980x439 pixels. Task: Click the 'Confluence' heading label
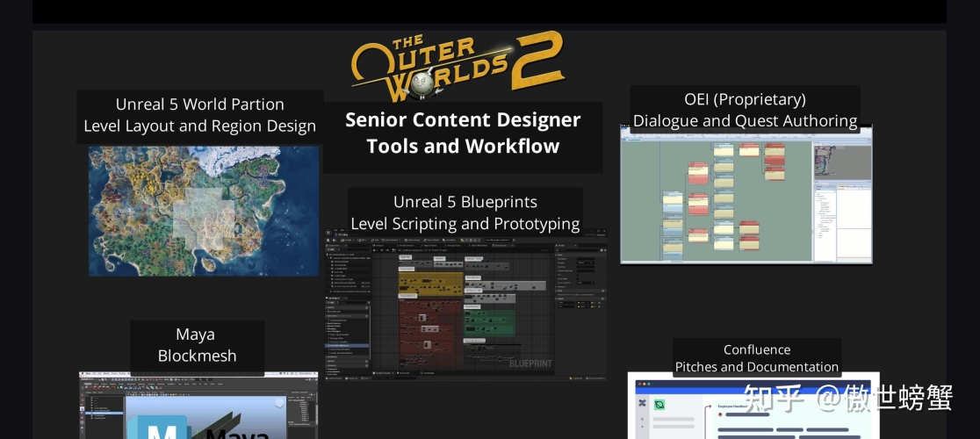click(757, 349)
